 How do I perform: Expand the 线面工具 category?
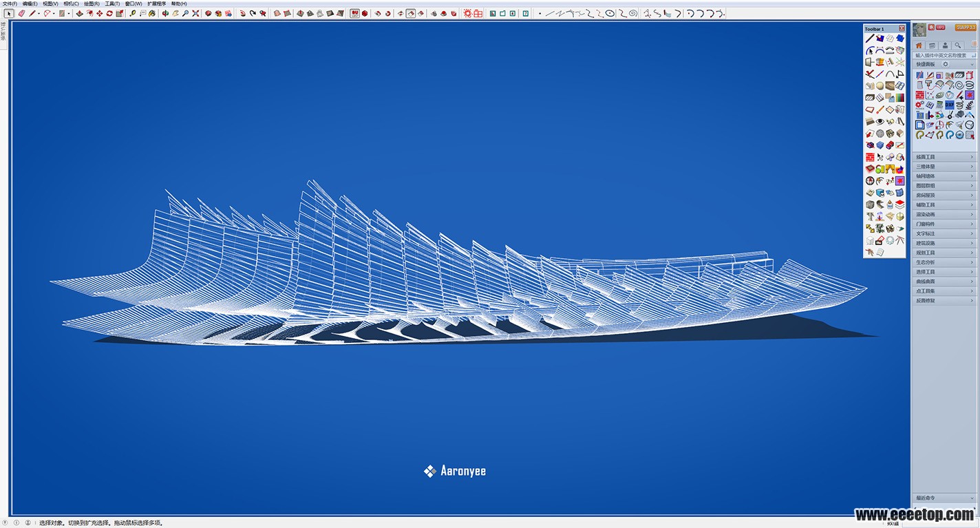(944, 157)
